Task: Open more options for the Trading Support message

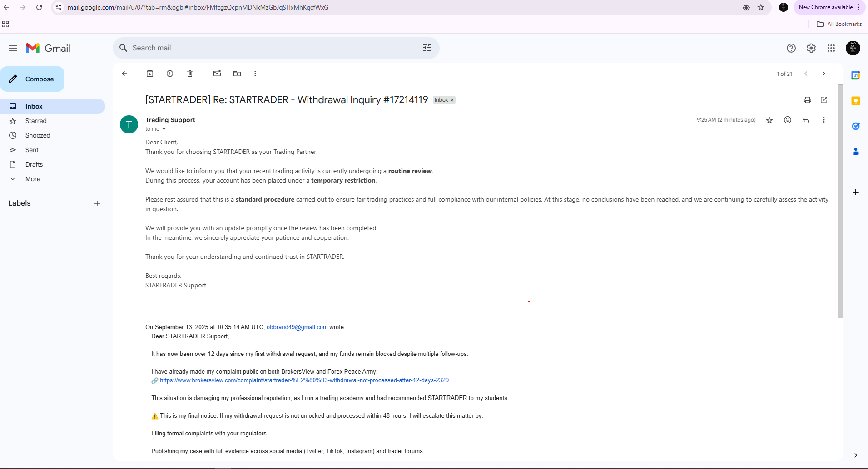Action: click(x=824, y=120)
